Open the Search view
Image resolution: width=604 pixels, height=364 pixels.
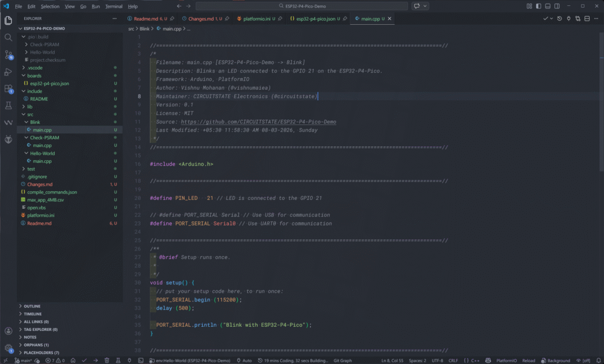click(8, 36)
